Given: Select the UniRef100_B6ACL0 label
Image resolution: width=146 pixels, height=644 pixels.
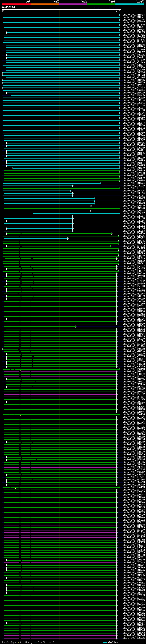Looking at the screenshot, I should 133,273.
